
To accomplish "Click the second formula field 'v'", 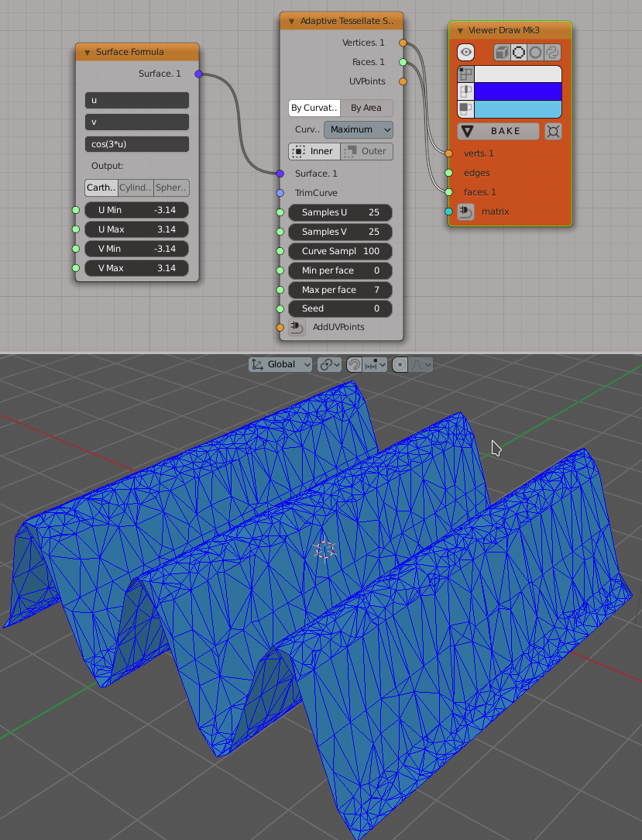I will (x=137, y=122).
